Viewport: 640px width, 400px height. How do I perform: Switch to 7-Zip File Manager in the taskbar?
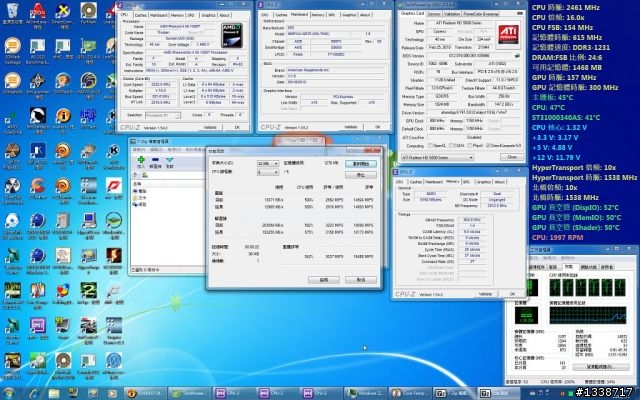point(453,393)
